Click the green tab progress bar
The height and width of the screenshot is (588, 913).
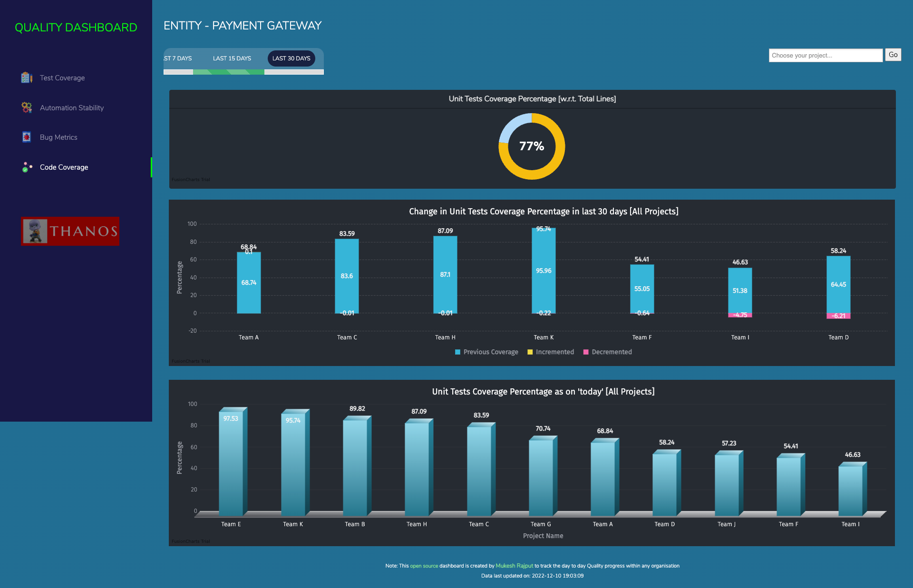tap(228, 72)
